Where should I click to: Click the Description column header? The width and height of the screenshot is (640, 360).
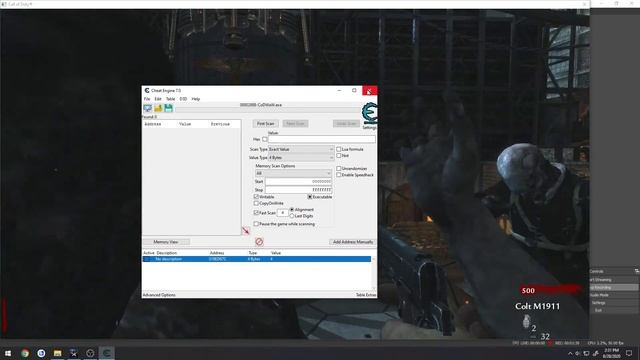167,253
